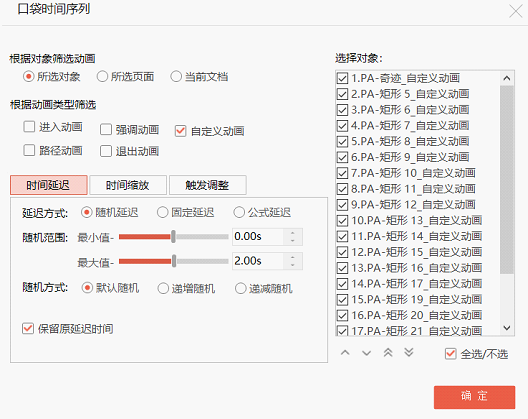
Task: Move selected item to top
Action: 388,353
